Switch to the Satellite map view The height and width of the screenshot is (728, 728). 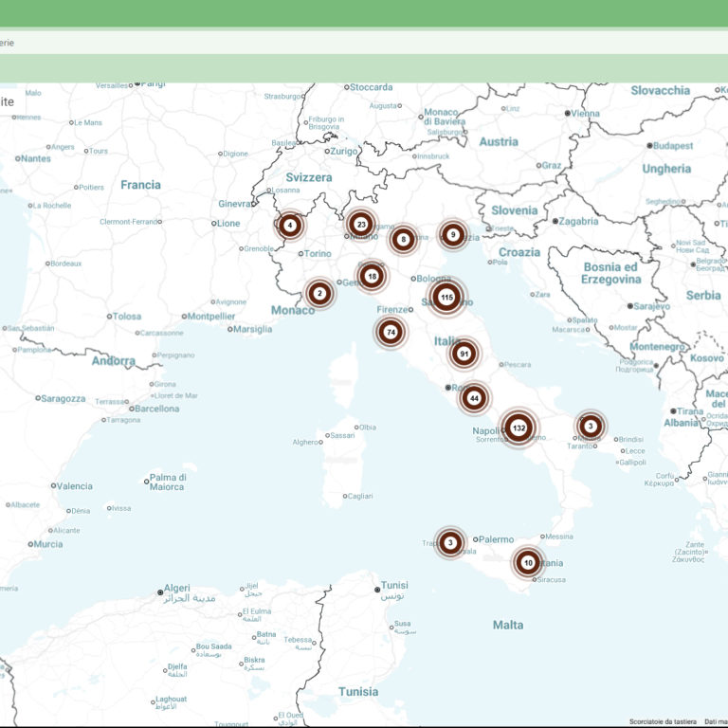pos(7,101)
